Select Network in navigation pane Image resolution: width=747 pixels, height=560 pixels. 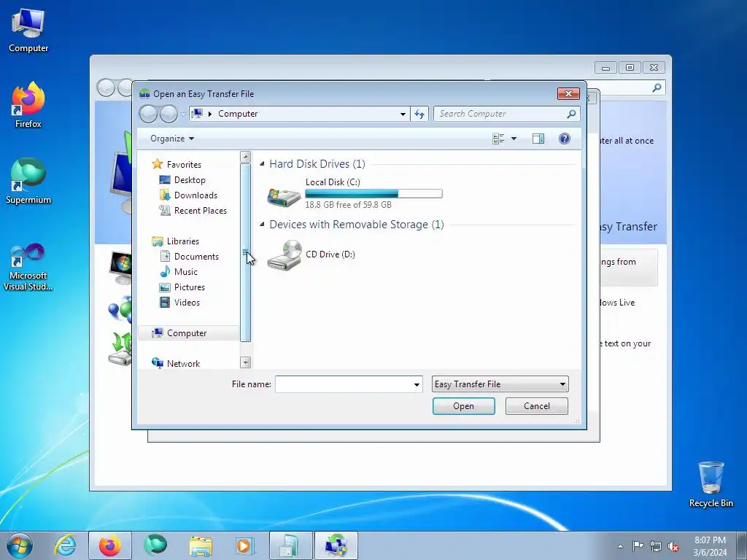pos(183,363)
